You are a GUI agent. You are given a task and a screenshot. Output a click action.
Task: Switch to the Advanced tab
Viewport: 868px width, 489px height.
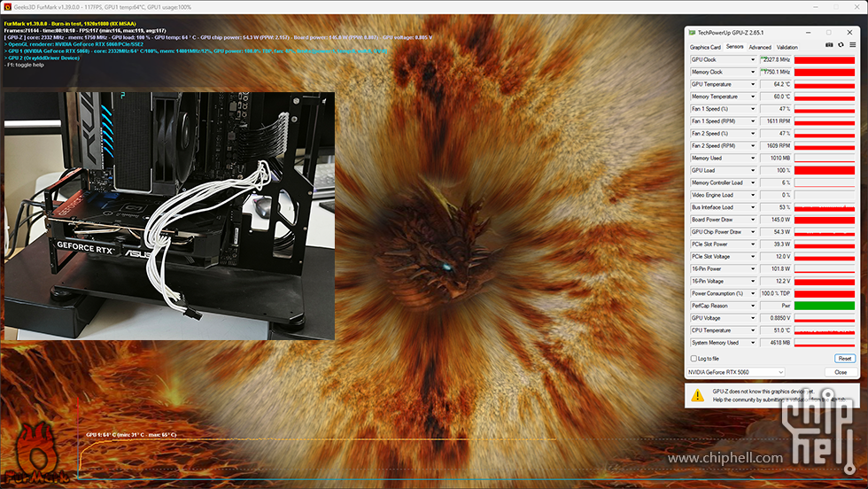[x=760, y=47]
